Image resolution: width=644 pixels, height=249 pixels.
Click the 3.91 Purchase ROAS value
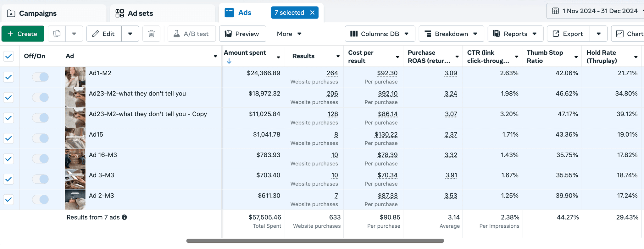tap(451, 175)
